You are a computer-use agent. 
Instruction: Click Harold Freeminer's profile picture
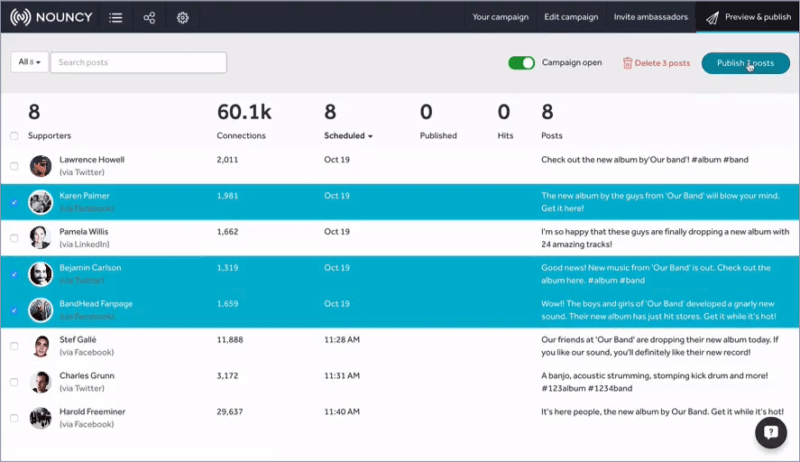(x=40, y=417)
